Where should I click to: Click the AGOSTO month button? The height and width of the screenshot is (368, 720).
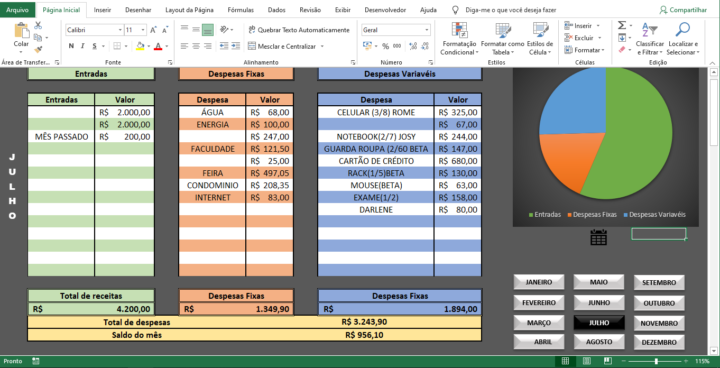[599, 342]
